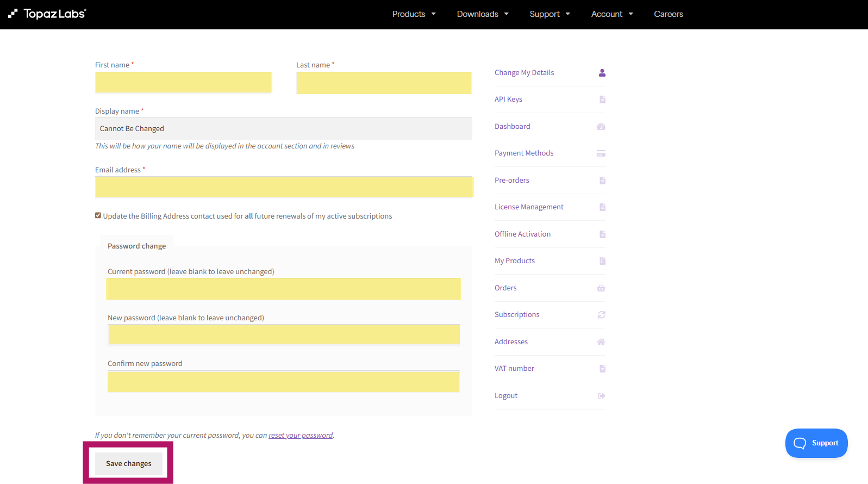
Task: Open Subscriptions page
Action: tap(517, 315)
